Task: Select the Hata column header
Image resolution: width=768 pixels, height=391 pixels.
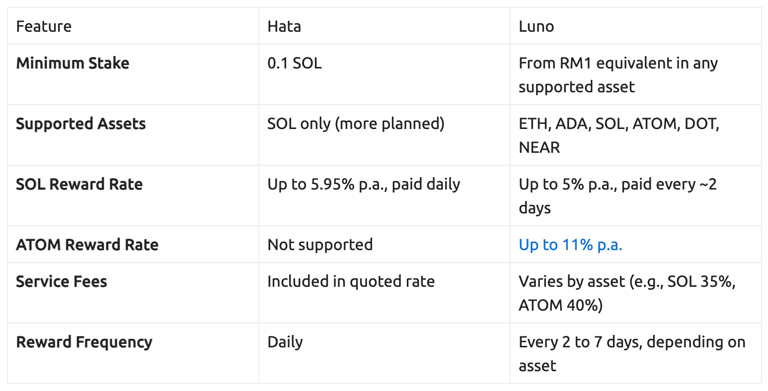Action: 284,26
